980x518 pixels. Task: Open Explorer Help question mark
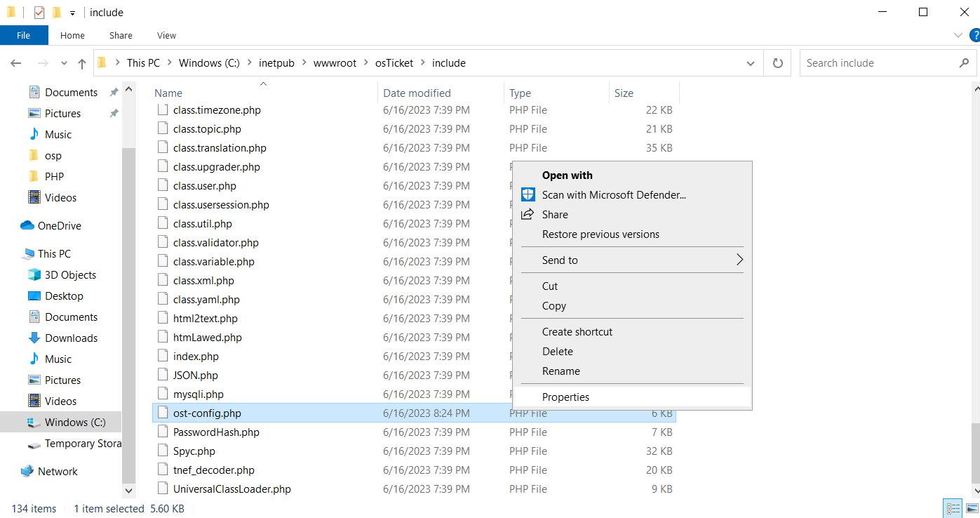pos(974,35)
